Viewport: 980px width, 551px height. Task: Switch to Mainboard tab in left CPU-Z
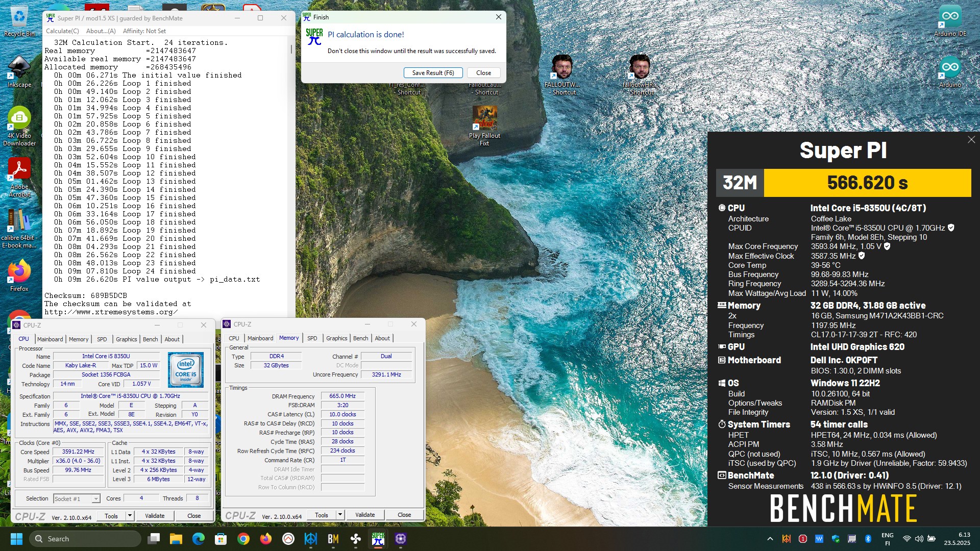(50, 339)
